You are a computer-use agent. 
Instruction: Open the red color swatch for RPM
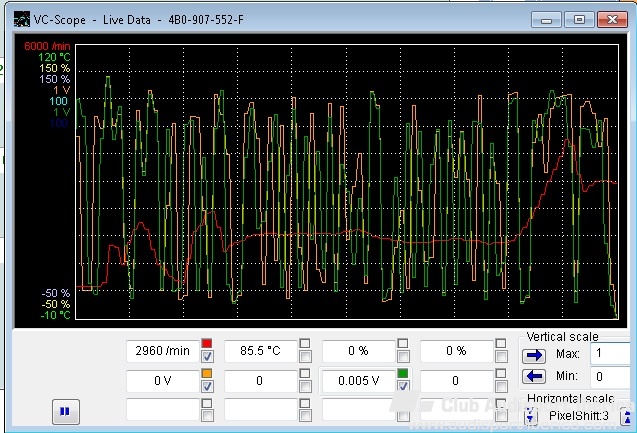tap(208, 344)
